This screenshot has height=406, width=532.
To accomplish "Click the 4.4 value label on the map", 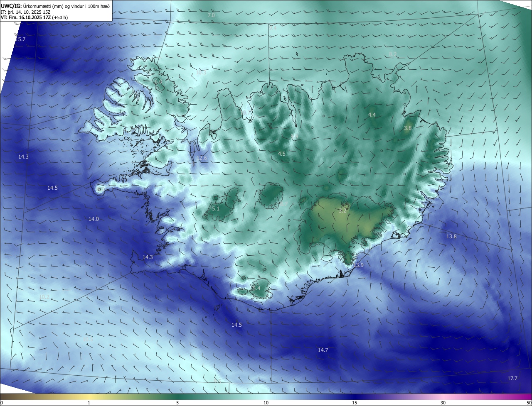I will click(x=372, y=115).
